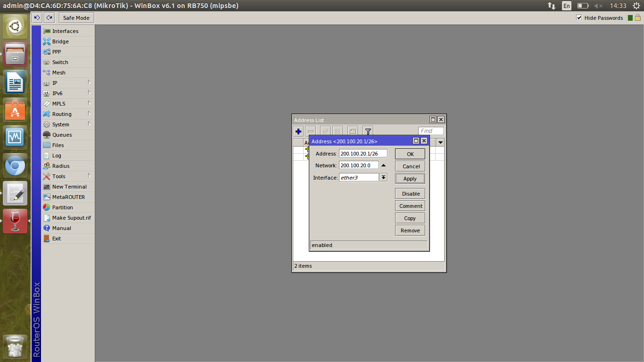Click Make Supout.rif

coord(68,218)
